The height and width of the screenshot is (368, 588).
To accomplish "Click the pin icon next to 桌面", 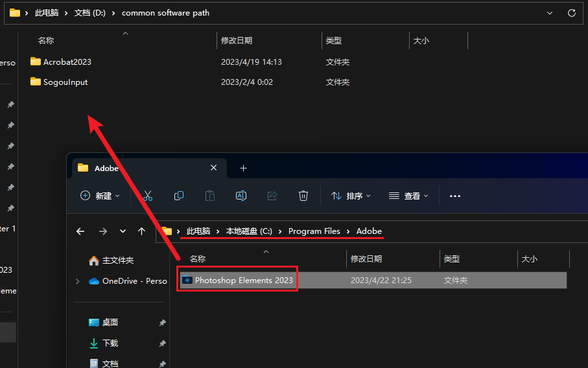I will (x=162, y=323).
